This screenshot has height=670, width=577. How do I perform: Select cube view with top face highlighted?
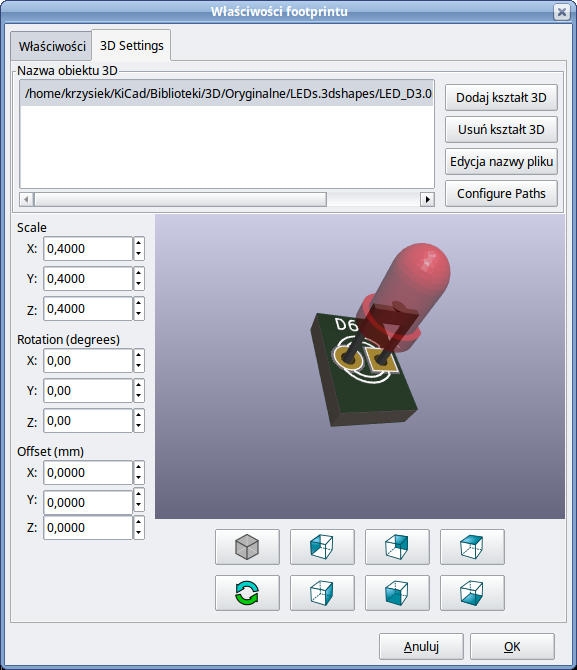472,547
